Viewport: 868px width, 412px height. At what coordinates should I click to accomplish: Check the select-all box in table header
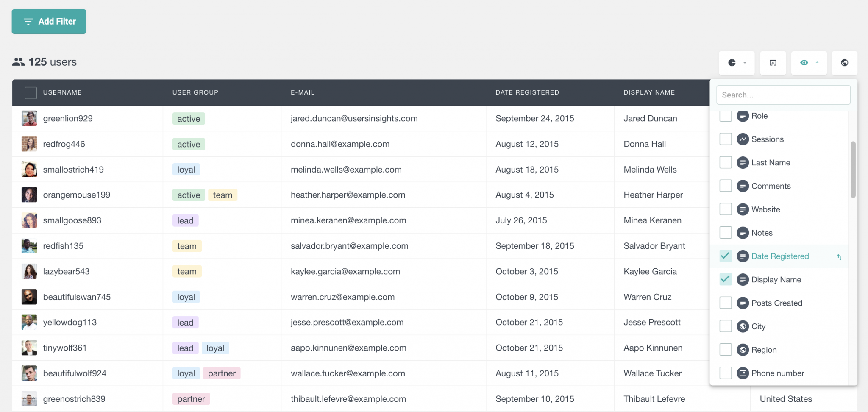coord(30,92)
